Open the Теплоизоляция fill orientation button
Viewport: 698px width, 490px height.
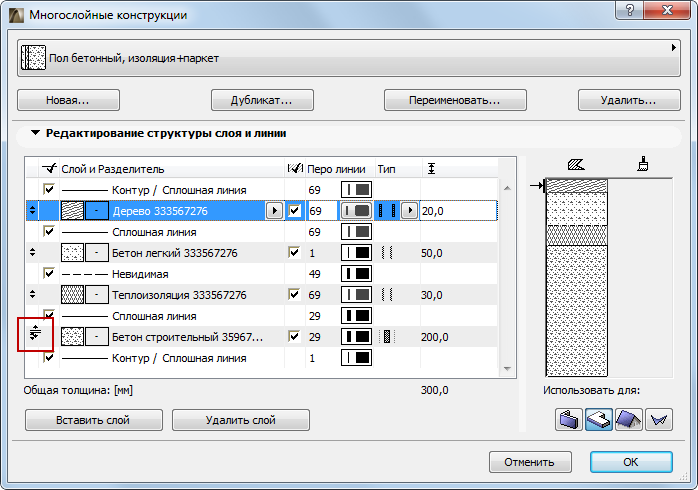coord(97,295)
